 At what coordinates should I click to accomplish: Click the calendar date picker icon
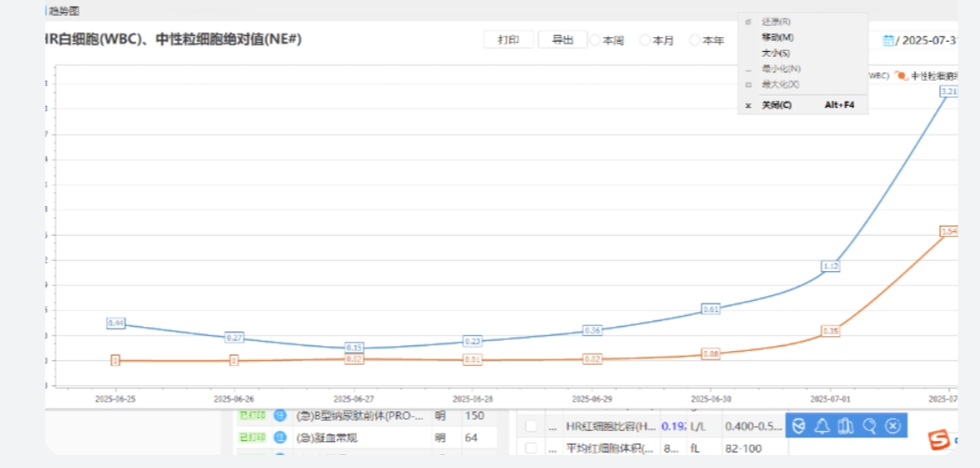pos(888,41)
